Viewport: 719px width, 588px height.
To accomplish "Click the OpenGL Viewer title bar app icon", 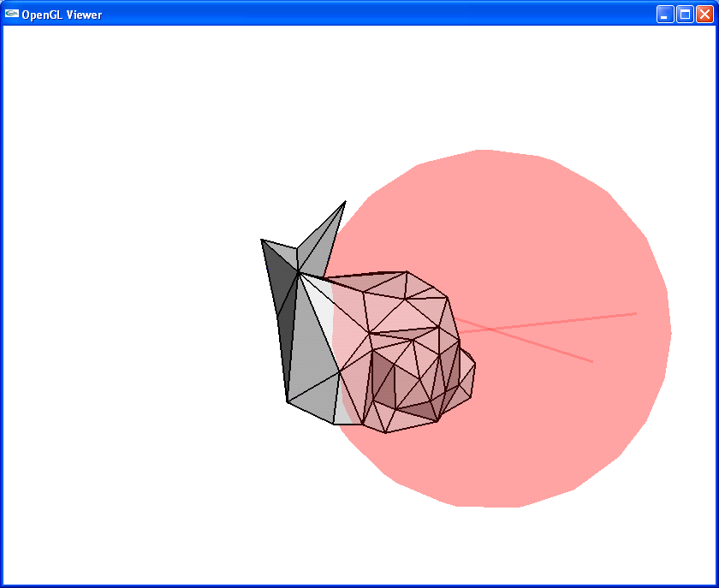I will click(12, 14).
